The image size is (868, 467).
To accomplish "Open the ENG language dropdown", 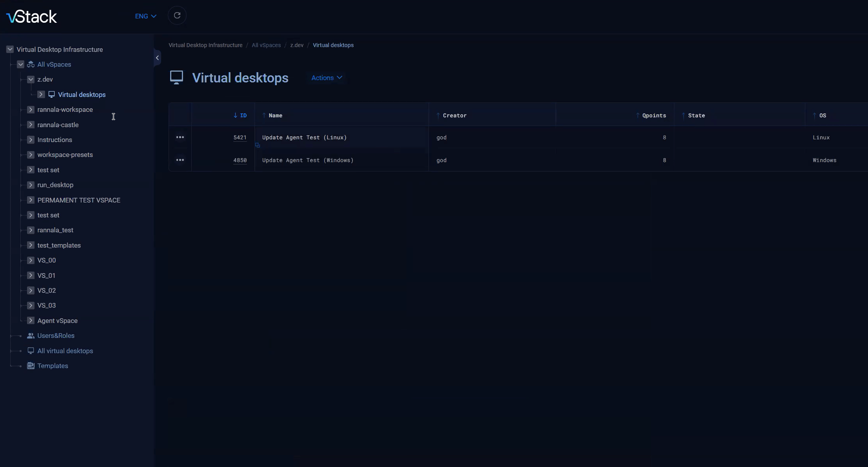I will coord(145,16).
